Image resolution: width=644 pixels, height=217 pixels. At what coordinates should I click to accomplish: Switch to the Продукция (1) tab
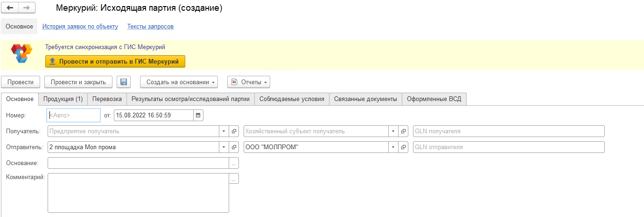coord(63,99)
